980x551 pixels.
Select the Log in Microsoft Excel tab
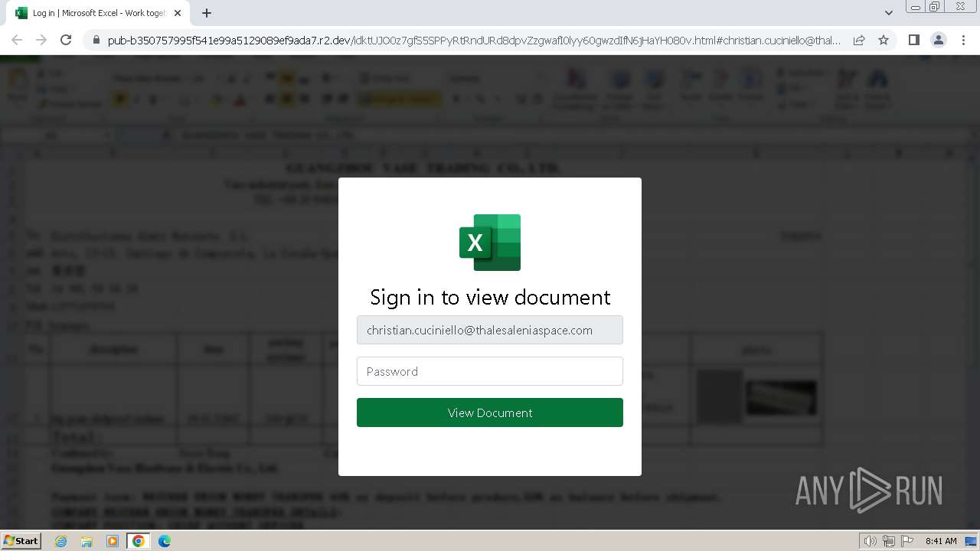coord(98,13)
